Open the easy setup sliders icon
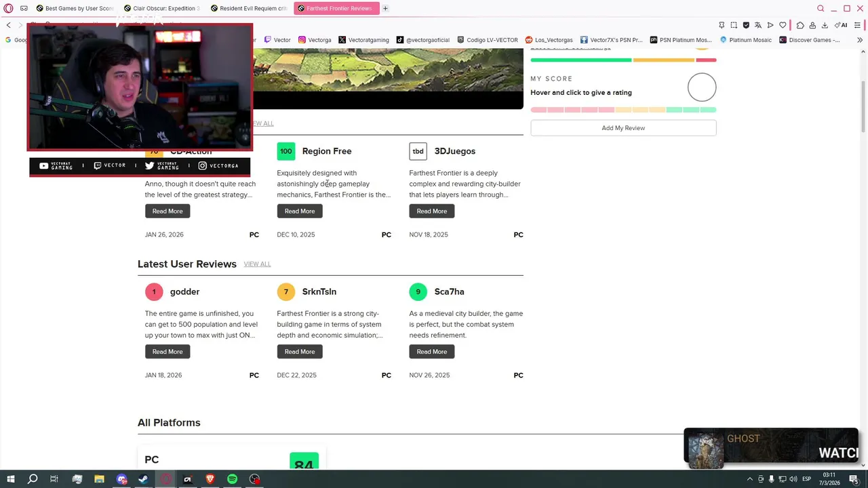The height and width of the screenshot is (488, 868). click(859, 25)
